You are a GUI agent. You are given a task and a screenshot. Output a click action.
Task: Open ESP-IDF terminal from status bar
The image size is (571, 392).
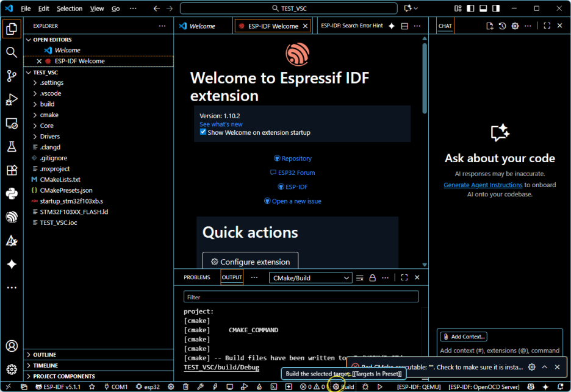274,387
